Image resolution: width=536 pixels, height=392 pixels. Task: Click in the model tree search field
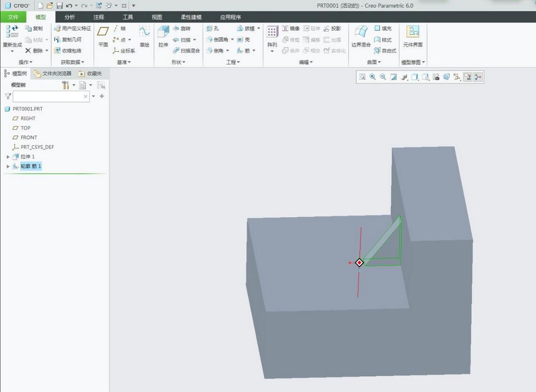[x=51, y=97]
